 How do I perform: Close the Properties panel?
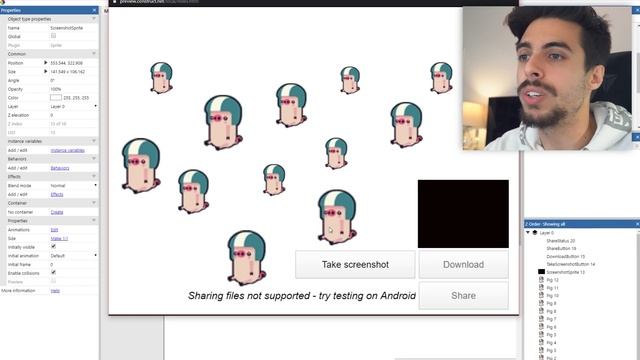point(95,10)
